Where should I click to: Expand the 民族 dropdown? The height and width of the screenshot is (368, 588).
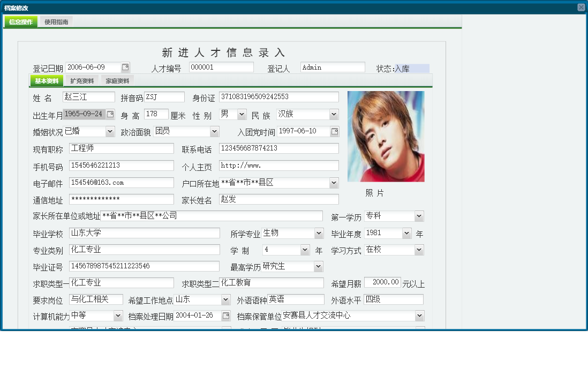click(334, 115)
